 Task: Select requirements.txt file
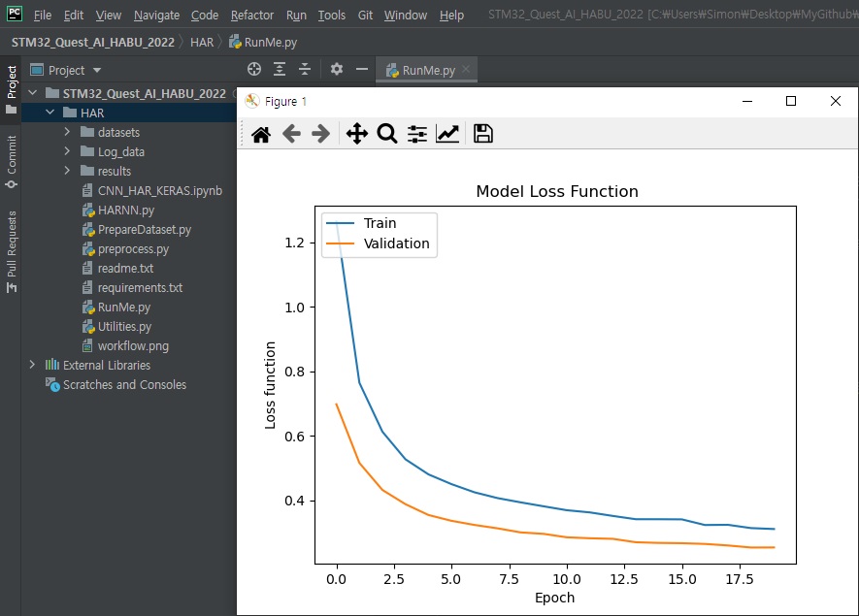140,287
